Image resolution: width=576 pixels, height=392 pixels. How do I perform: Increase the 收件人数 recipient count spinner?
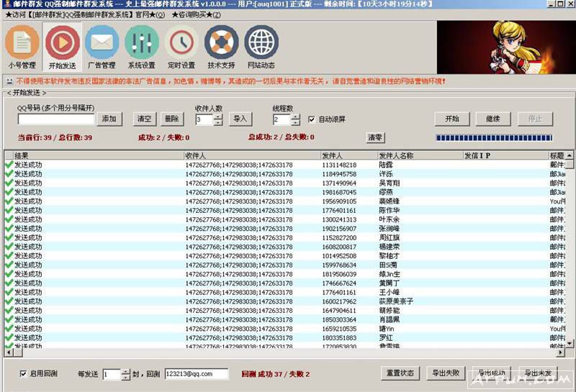pyautogui.click(x=218, y=117)
